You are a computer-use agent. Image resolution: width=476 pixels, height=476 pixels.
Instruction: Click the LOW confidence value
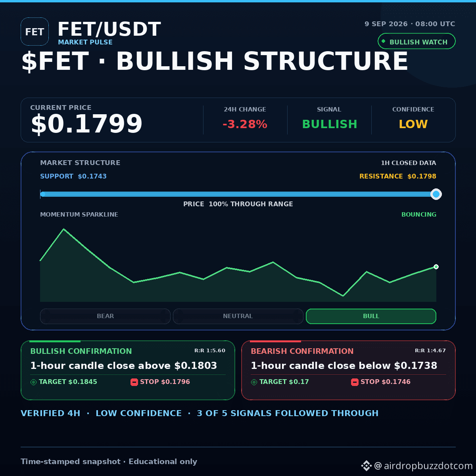coord(413,124)
